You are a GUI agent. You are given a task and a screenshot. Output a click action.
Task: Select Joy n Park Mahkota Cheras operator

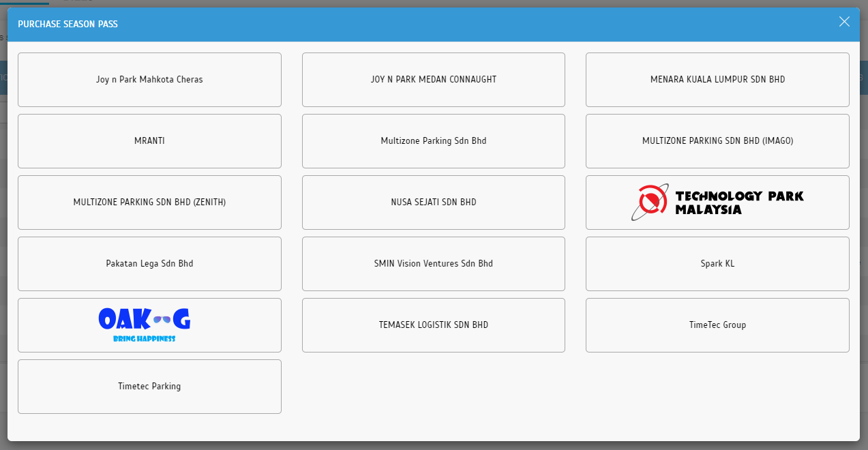149,80
